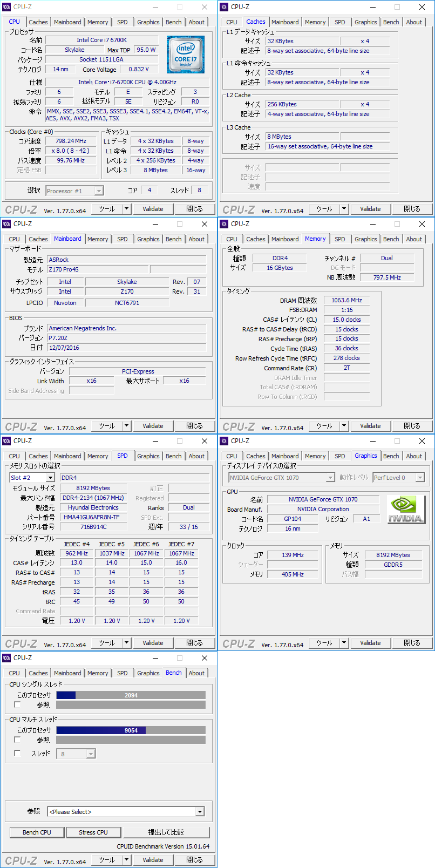Click the Intel Core i7 logo badge
This screenshot has height=868, width=435.
186,54
